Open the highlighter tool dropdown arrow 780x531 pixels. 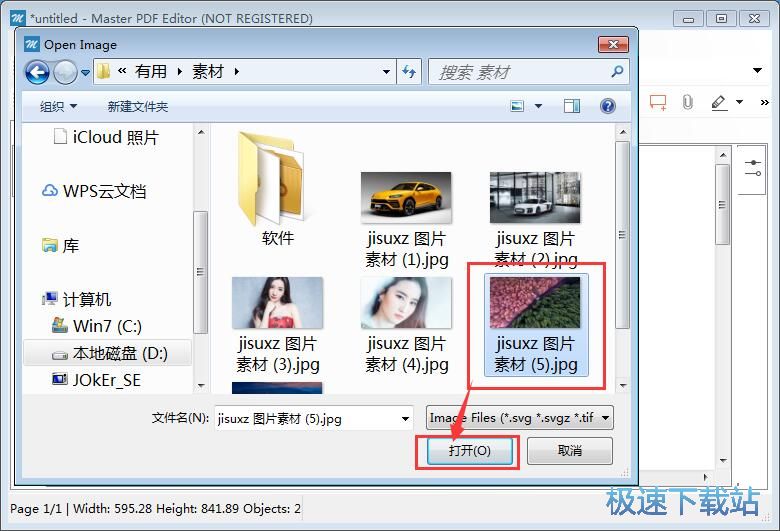point(739,102)
